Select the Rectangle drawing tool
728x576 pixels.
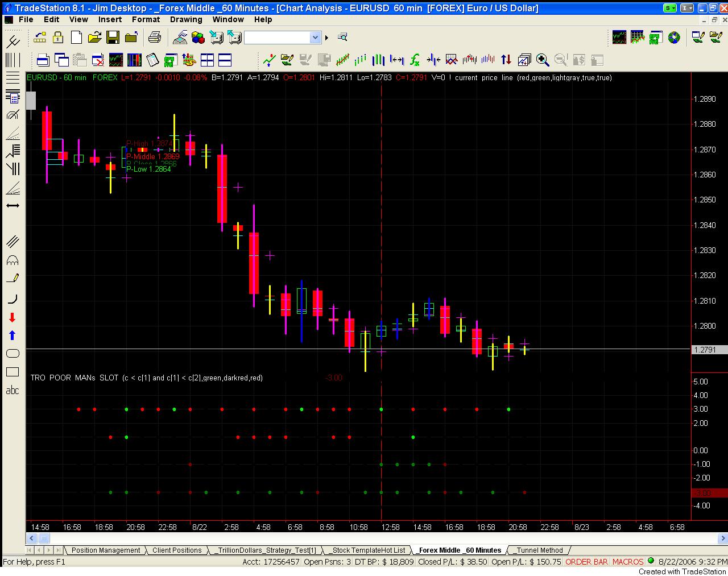coord(12,372)
